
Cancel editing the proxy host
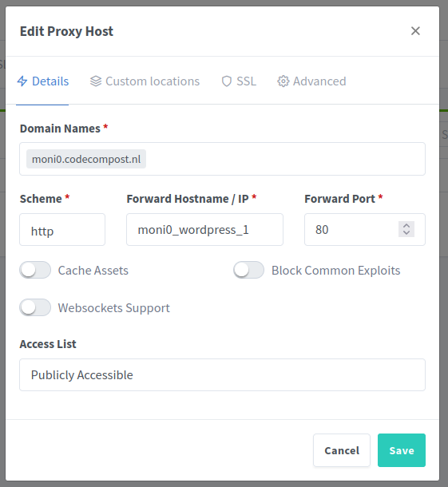pyautogui.click(x=342, y=450)
